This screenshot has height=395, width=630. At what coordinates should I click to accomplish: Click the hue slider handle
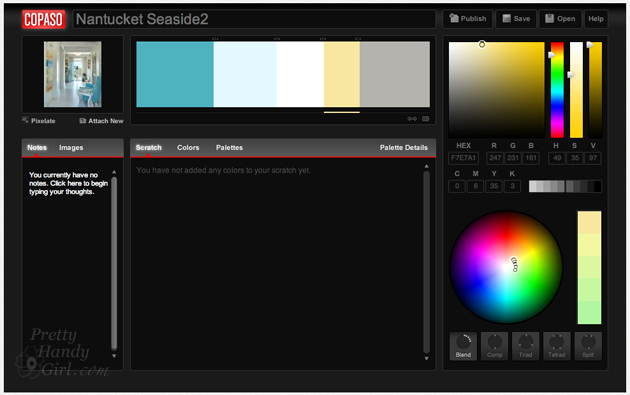pos(552,55)
